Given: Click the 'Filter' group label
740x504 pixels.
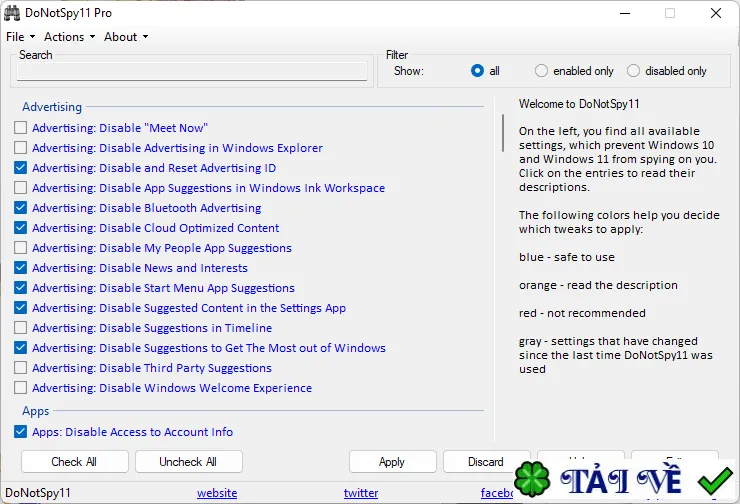Looking at the screenshot, I should click(397, 55).
